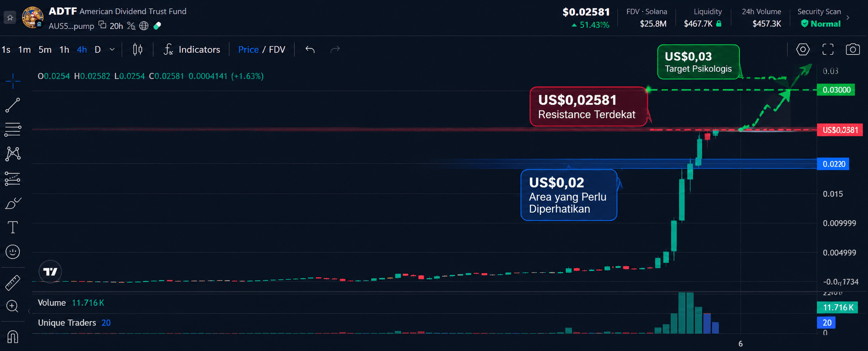Click the 0.015 price axis label
Screen dimensions: 868x351
pos(833,194)
